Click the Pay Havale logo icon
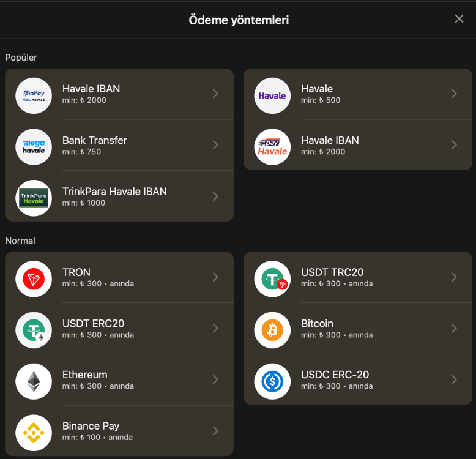 pyautogui.click(x=272, y=147)
